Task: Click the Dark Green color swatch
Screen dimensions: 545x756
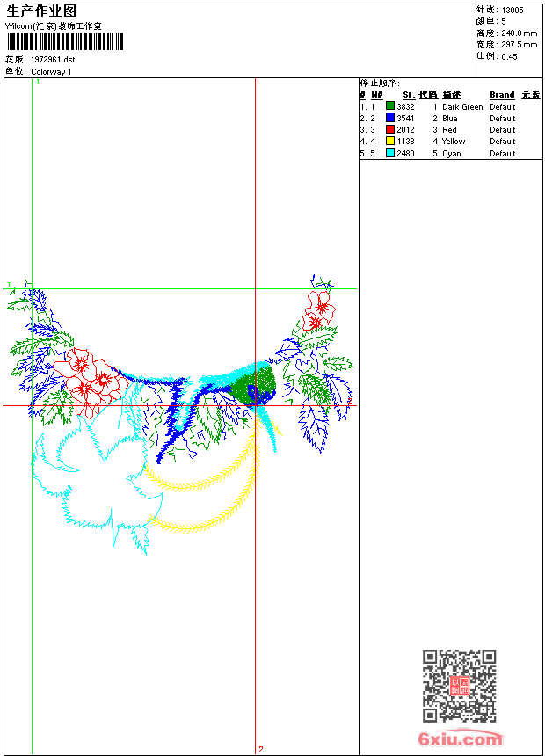Action: [x=390, y=106]
